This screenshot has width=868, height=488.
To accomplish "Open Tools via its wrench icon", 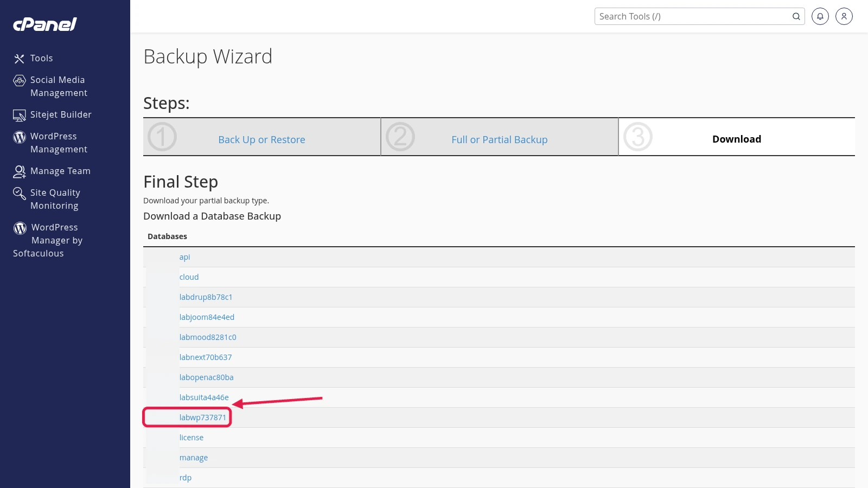I will pos(20,59).
